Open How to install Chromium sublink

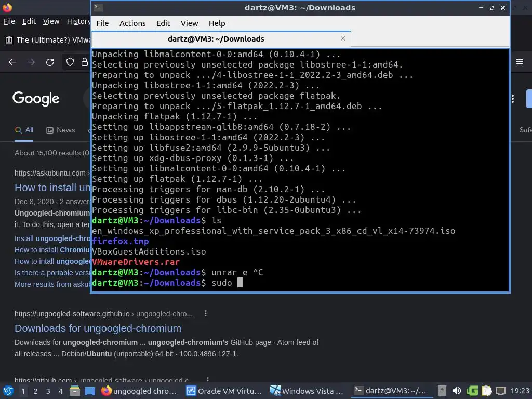pyautogui.click(x=52, y=250)
